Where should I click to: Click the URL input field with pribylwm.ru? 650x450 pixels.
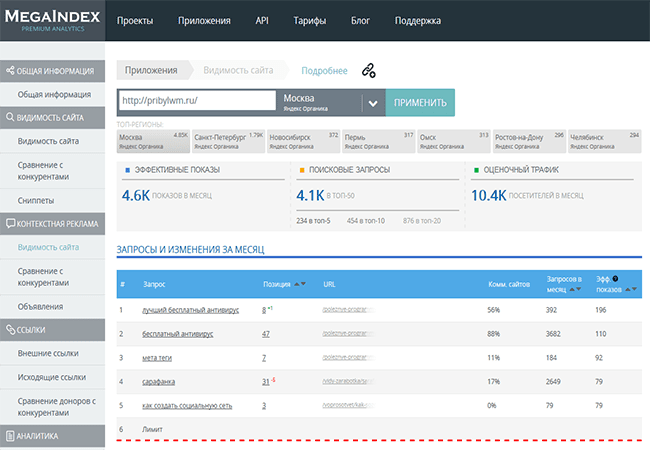pyautogui.click(x=197, y=100)
